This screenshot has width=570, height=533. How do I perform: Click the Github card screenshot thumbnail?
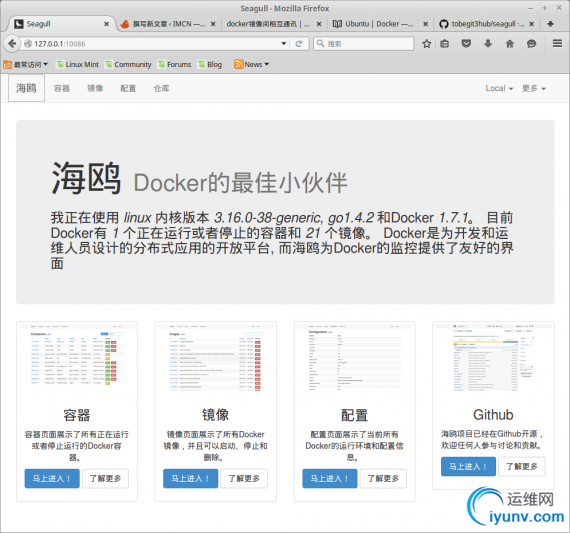(493, 358)
